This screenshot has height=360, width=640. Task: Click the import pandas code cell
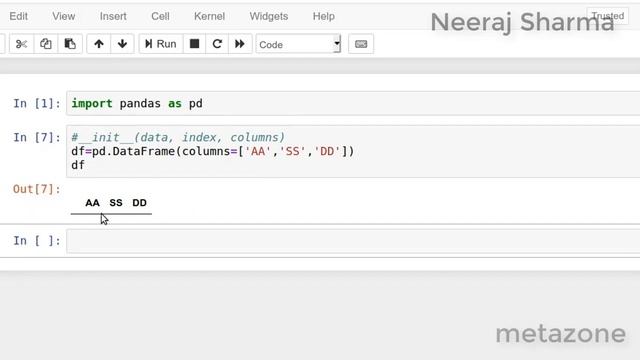click(x=353, y=103)
